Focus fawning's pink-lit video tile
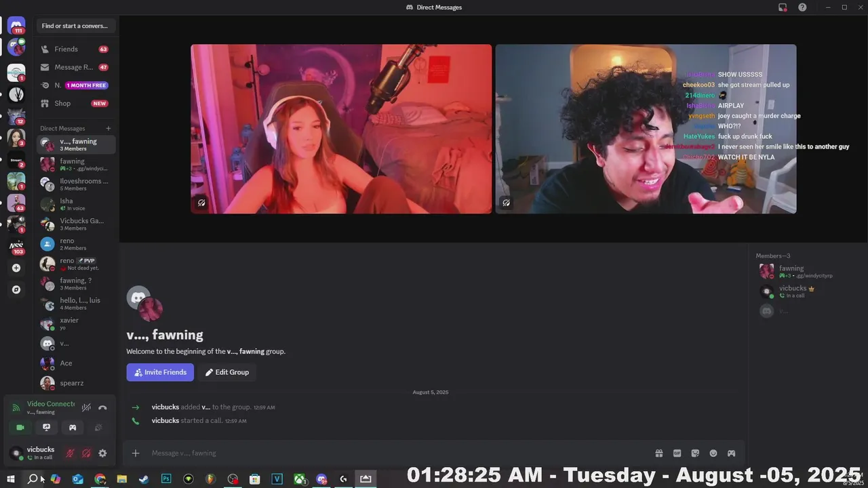 coord(341,129)
